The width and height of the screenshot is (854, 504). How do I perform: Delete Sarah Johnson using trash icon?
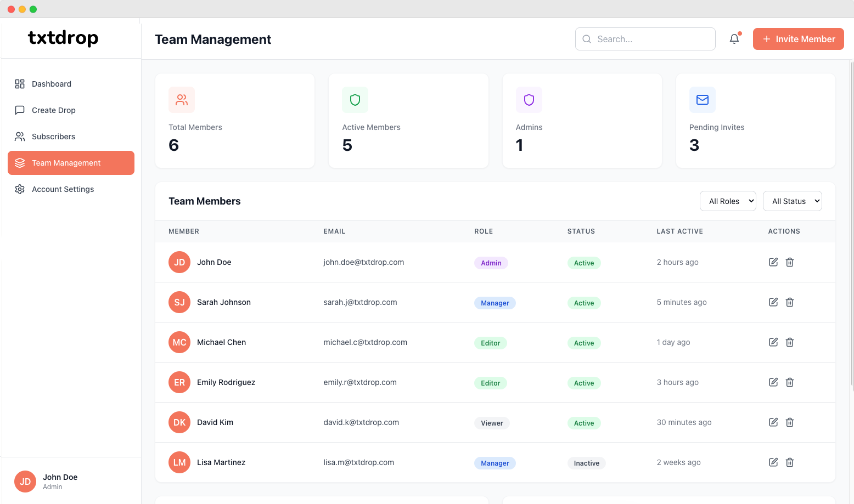790,302
